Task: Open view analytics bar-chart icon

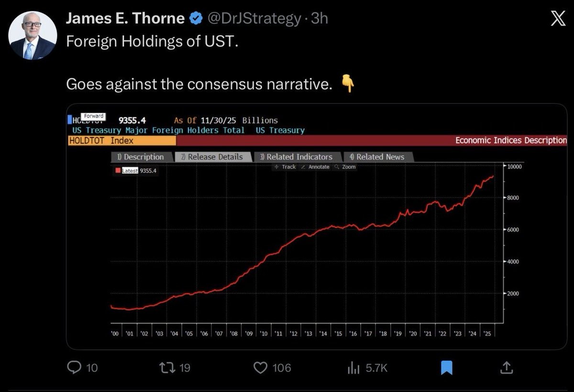Action: (353, 367)
